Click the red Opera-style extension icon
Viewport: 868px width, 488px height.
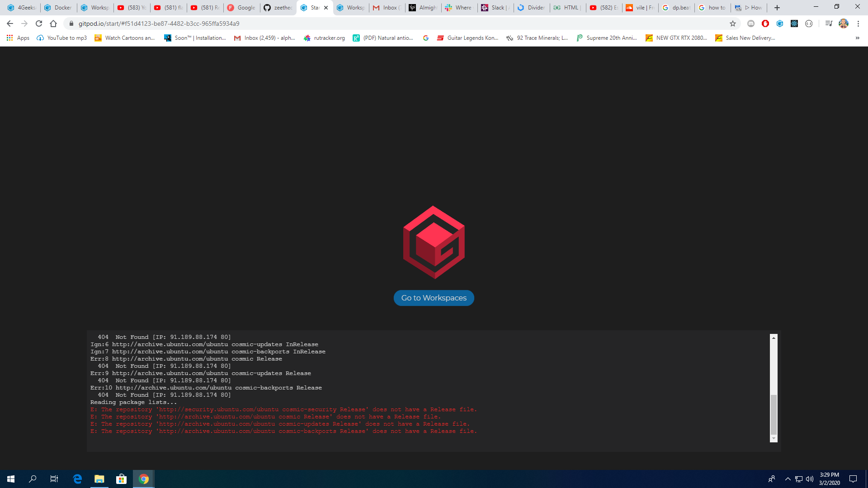pos(765,23)
